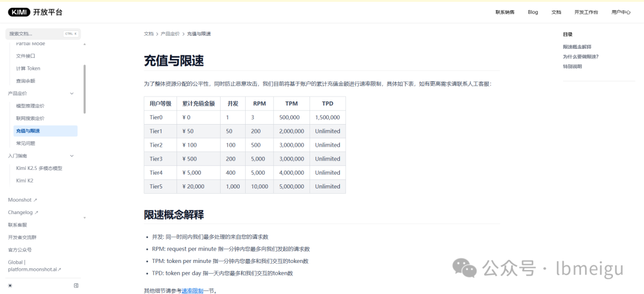
Task: Open 文档 in the top navigation
Action: pos(556,12)
